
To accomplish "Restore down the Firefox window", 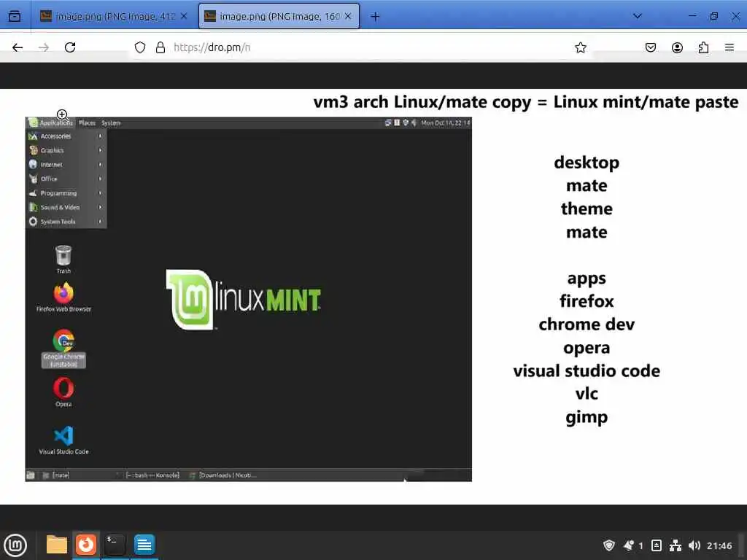I will pyautogui.click(x=713, y=16).
